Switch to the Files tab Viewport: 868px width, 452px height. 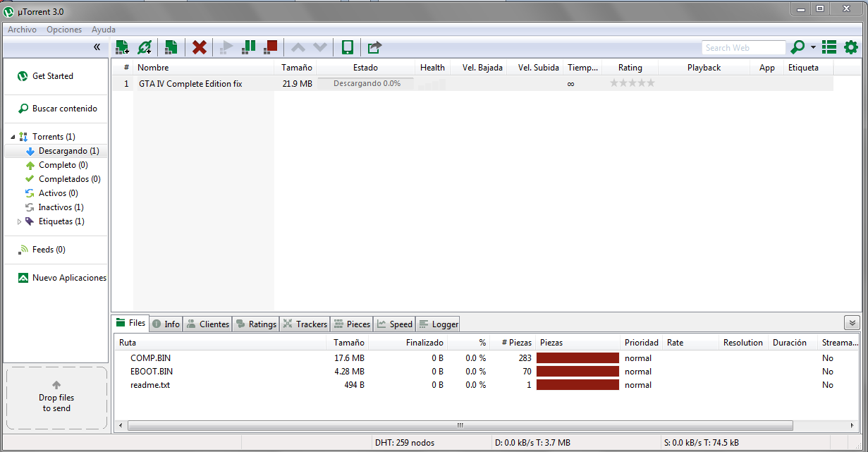click(130, 324)
